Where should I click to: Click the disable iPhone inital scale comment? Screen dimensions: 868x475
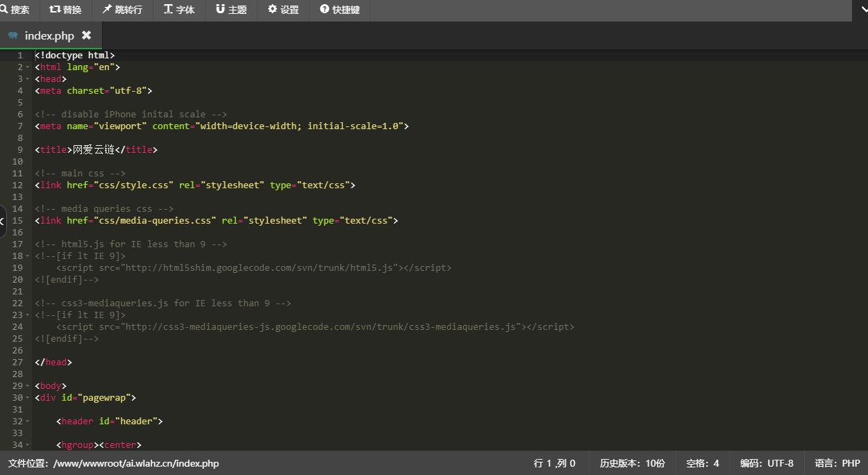131,115
